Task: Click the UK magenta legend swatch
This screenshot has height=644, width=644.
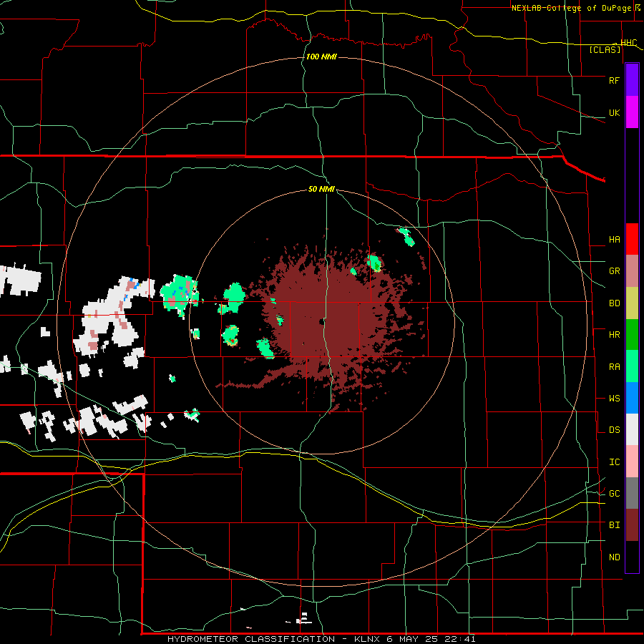Action: (x=632, y=112)
